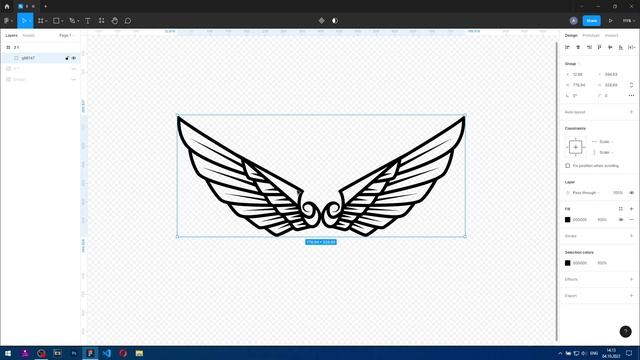The height and width of the screenshot is (360, 640).
Task: Add auto layout with the plus icon
Action: click(631, 112)
